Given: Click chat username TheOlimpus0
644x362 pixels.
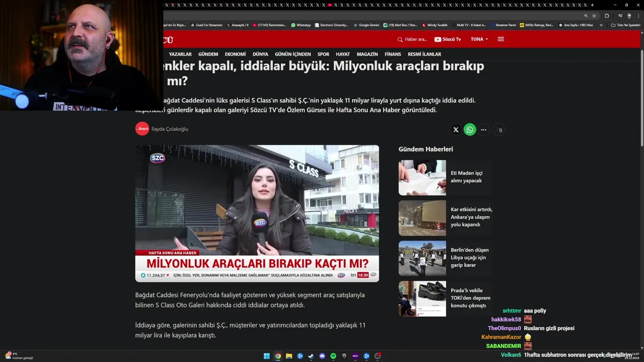Looking at the screenshot, I should [504, 328].
